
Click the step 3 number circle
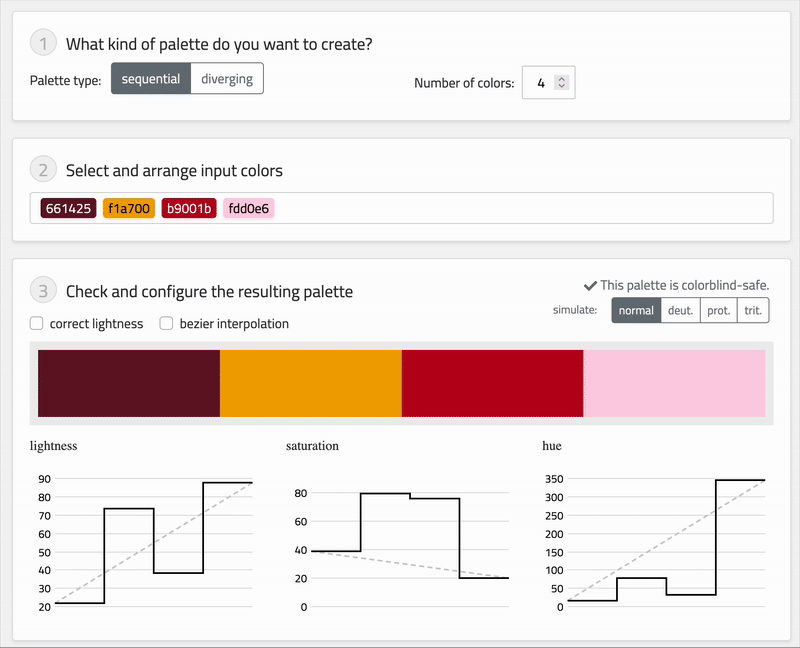point(43,292)
